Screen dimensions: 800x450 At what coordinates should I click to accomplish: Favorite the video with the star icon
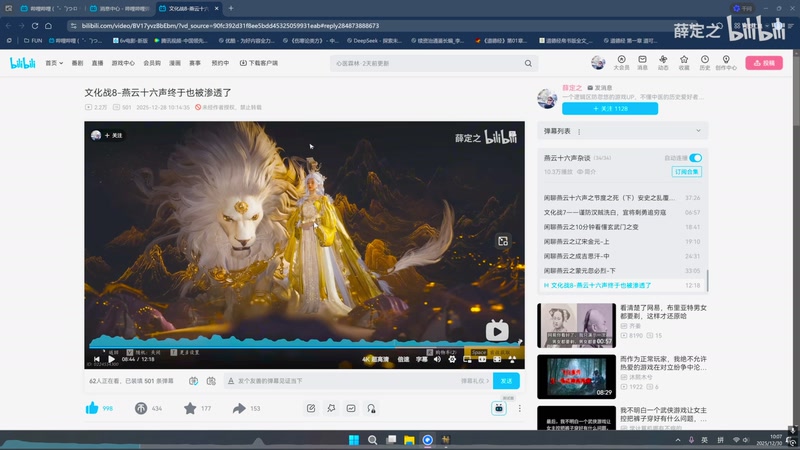(x=190, y=408)
